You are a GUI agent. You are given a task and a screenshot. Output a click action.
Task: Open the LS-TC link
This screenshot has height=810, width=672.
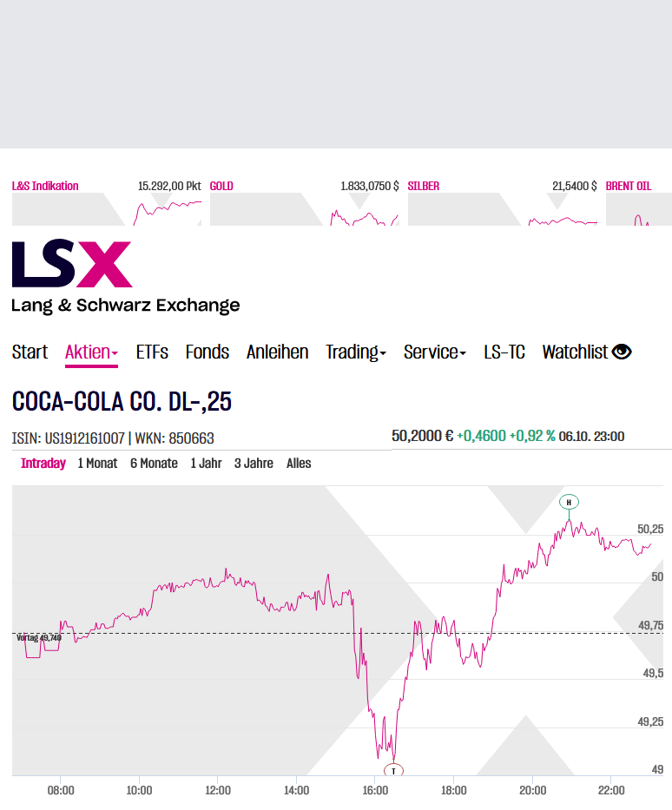504,352
